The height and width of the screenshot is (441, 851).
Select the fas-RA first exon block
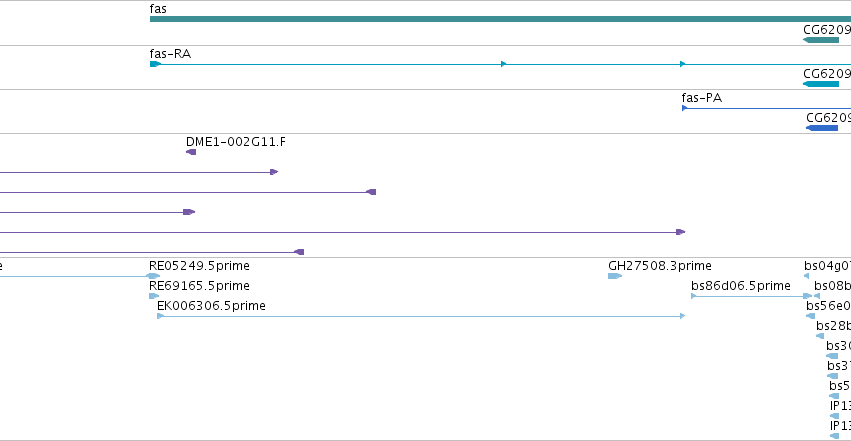tap(155, 64)
